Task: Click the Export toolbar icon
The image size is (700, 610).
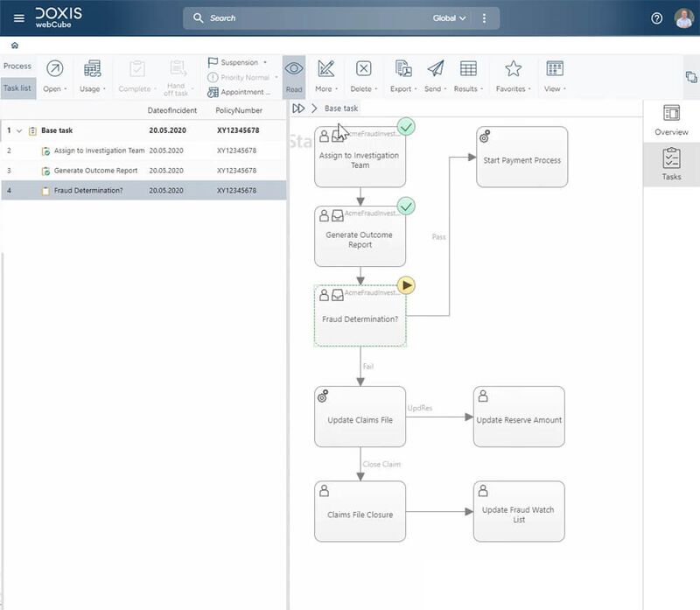Action: click(402, 69)
